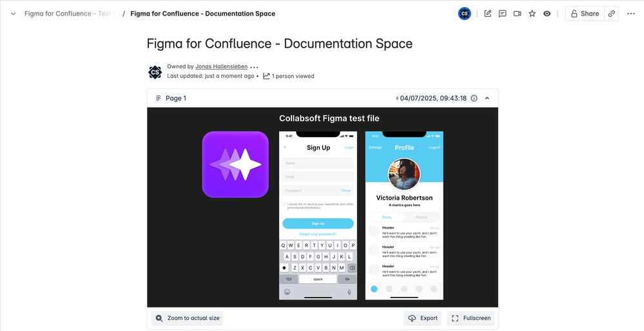644x331 pixels.
Task: Open the comments icon in top bar
Action: coord(502,14)
